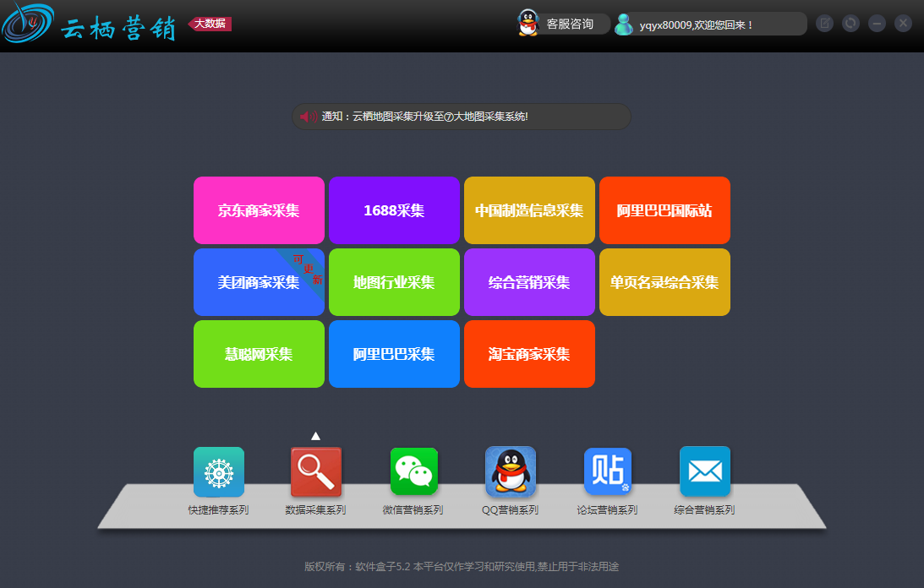
Task: Click the 客服咨询 label
Action: (569, 24)
